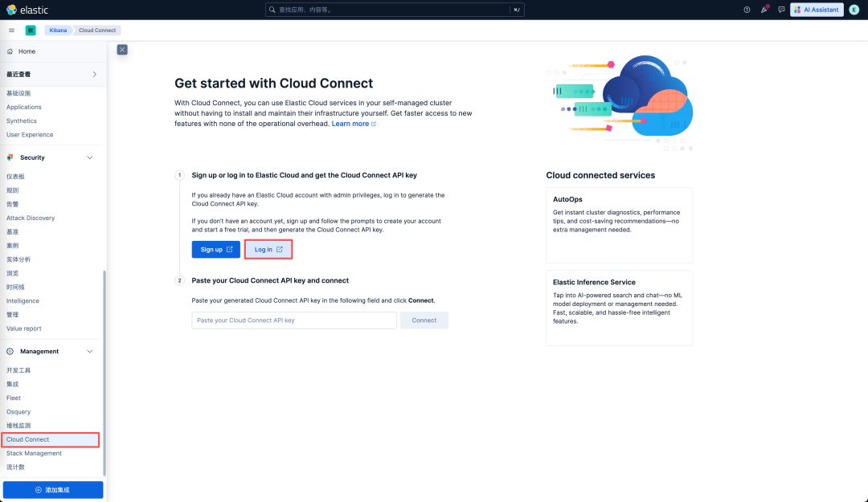The image size is (868, 502).
Task: Click the search magnifier icon
Action: tap(272, 10)
